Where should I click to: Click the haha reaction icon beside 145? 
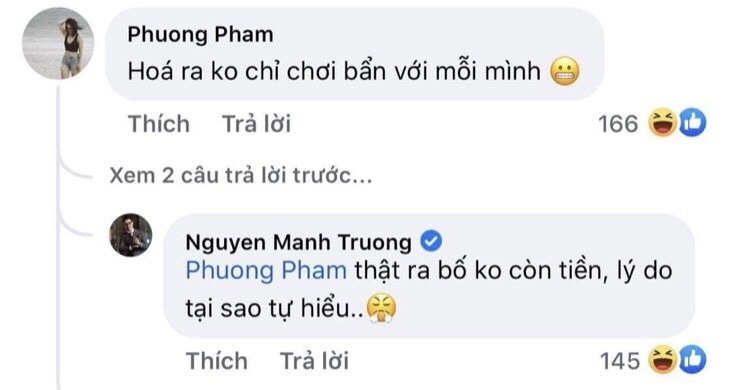662,360
